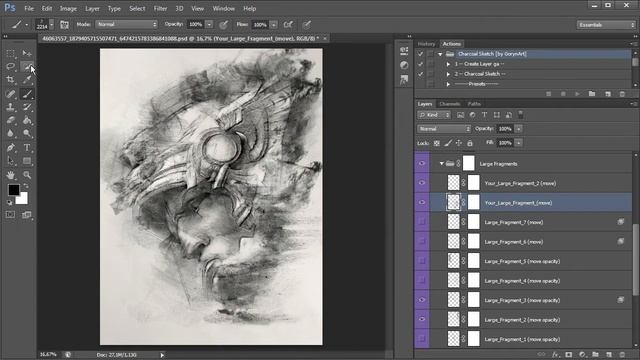Delete layer with the Layers trash icon

622,355
